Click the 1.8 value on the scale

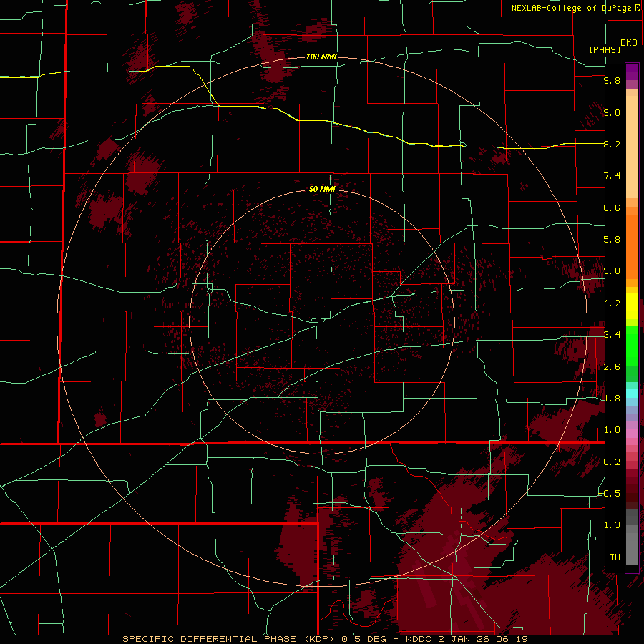pyautogui.click(x=612, y=399)
